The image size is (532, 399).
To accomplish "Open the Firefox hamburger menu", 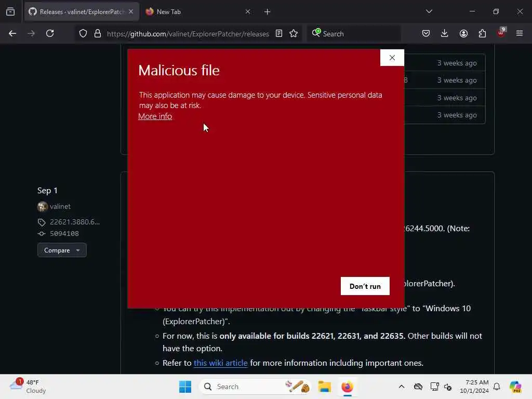I will (520, 33).
